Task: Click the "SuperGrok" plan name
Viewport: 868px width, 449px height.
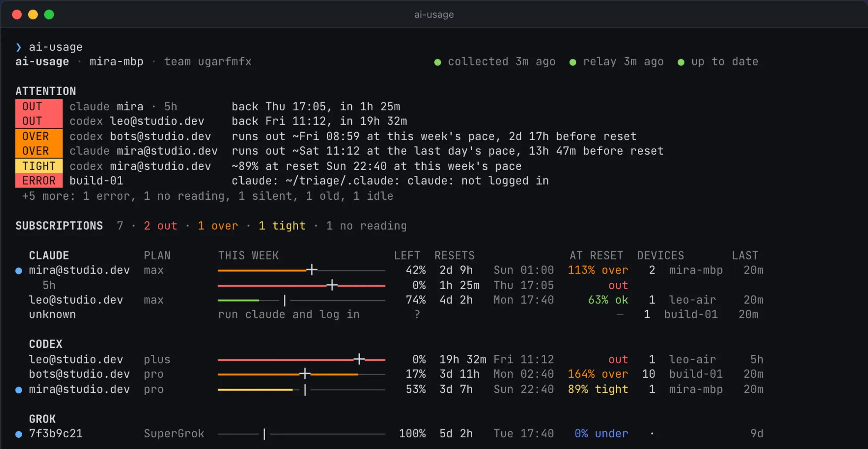Action: 174,434
